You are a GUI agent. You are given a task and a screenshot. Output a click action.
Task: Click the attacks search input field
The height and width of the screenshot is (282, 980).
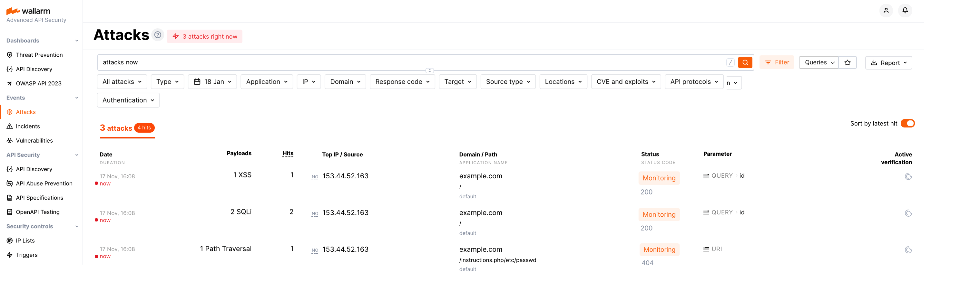[x=411, y=62]
